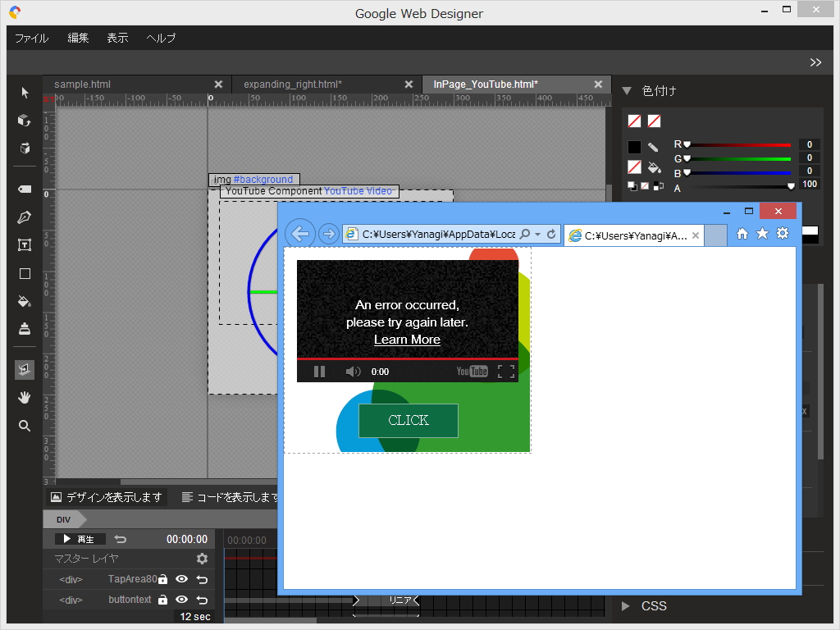Open browser favorites star icon
The height and width of the screenshot is (630, 840).
point(762,234)
